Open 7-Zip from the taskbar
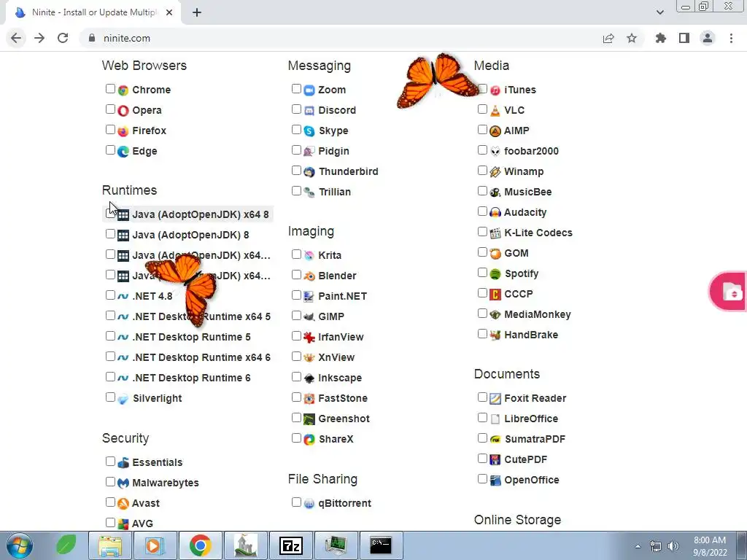 290,545
